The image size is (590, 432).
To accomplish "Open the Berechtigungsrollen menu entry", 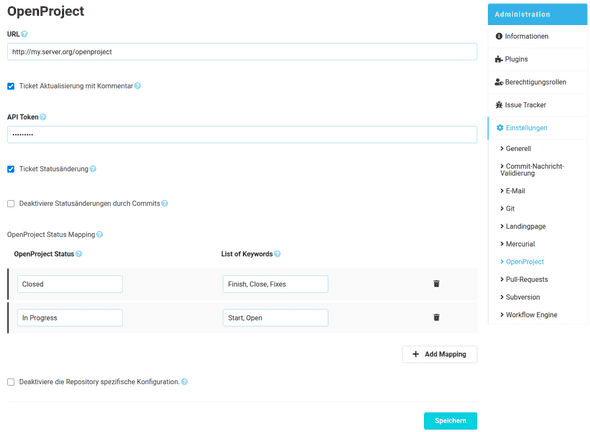I will 537,82.
